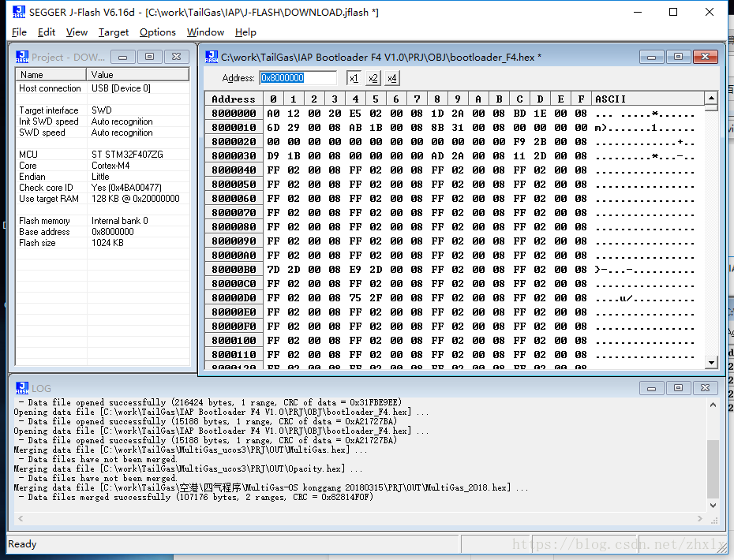Image resolution: width=734 pixels, height=560 pixels.
Task: Switch hex view to x2 width
Action: click(x=373, y=78)
